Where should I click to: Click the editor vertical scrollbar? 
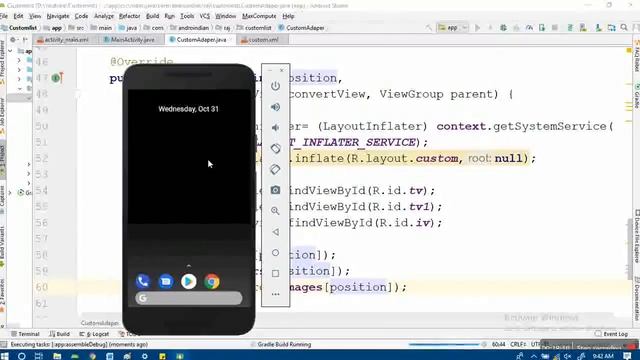click(629, 249)
